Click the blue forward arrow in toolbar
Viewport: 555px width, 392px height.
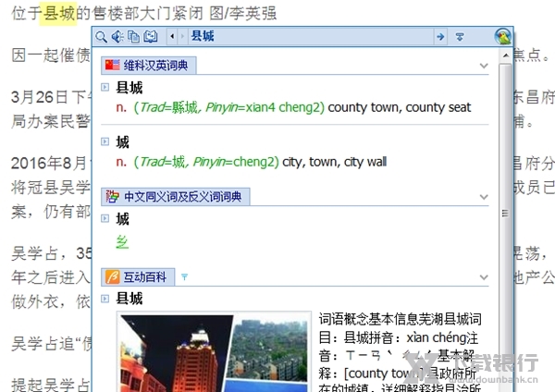[x=440, y=37]
